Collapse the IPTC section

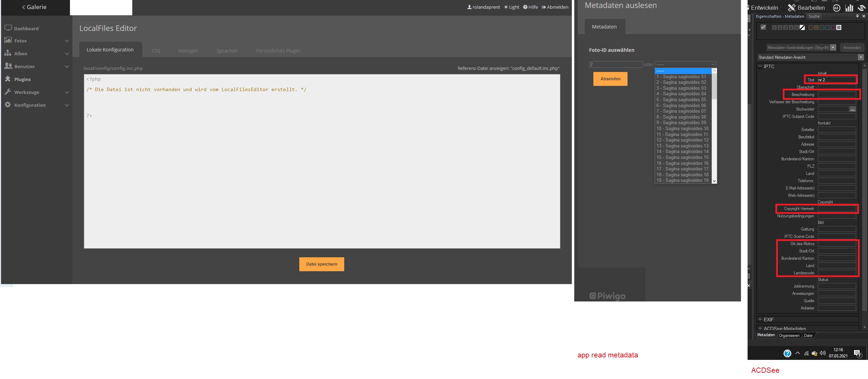tap(760, 66)
